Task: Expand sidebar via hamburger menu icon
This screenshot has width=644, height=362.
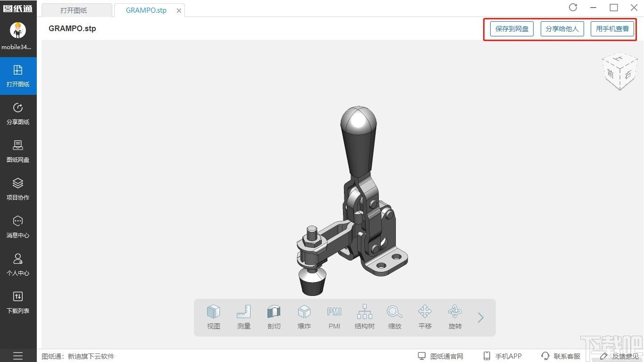Action: click(18, 356)
